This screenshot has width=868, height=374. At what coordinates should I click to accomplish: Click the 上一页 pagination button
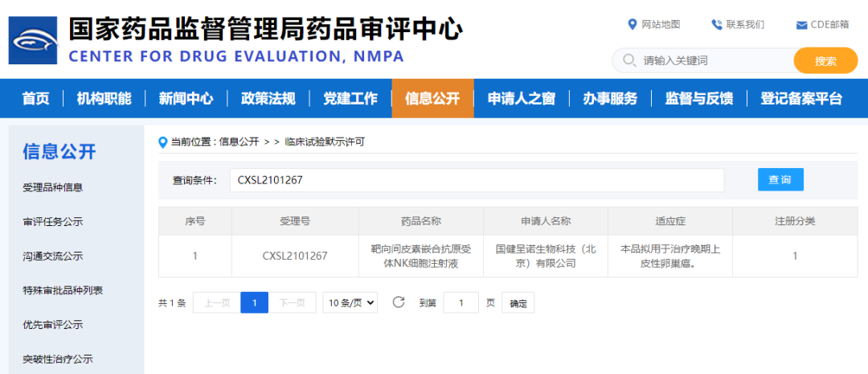pos(216,302)
